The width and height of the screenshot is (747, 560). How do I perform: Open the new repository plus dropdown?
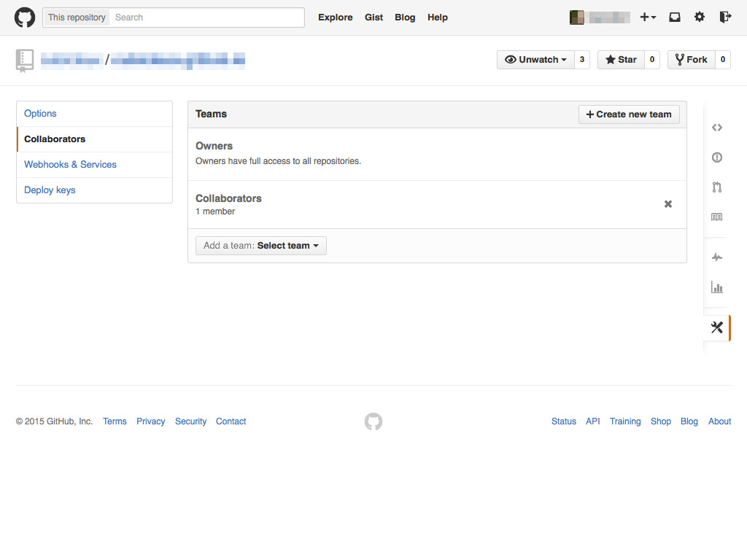[x=648, y=16]
